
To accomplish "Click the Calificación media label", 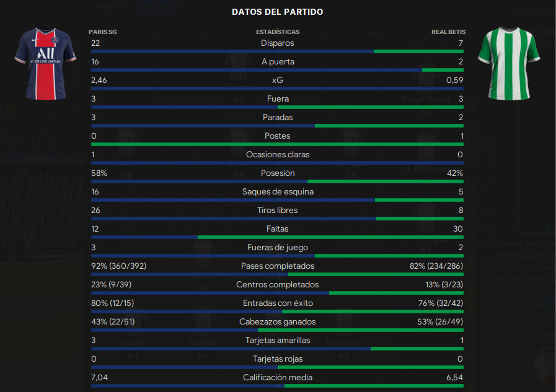I will click(278, 378).
